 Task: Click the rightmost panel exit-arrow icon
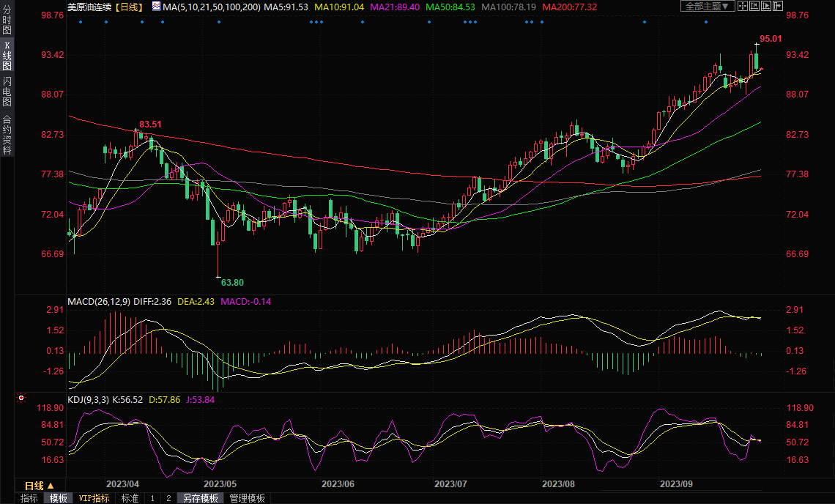tap(777, 7)
